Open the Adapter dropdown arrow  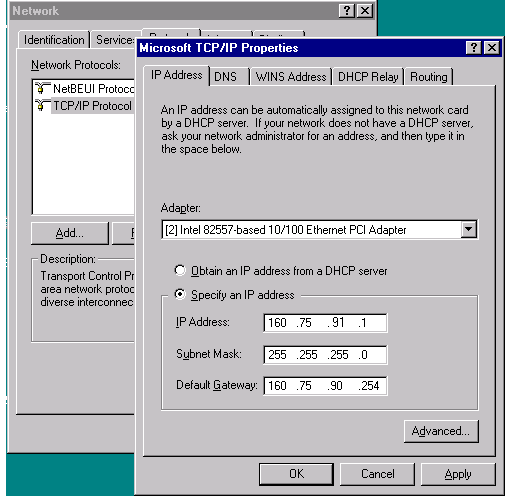(469, 229)
